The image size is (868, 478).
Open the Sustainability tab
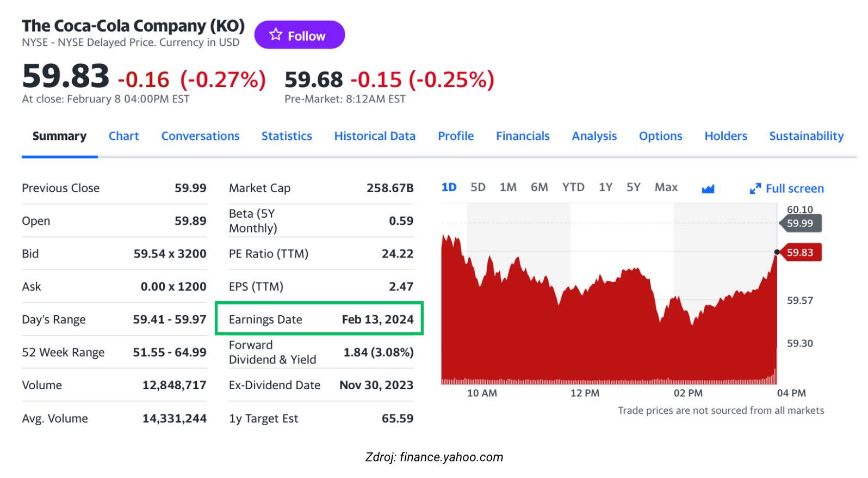click(x=806, y=136)
